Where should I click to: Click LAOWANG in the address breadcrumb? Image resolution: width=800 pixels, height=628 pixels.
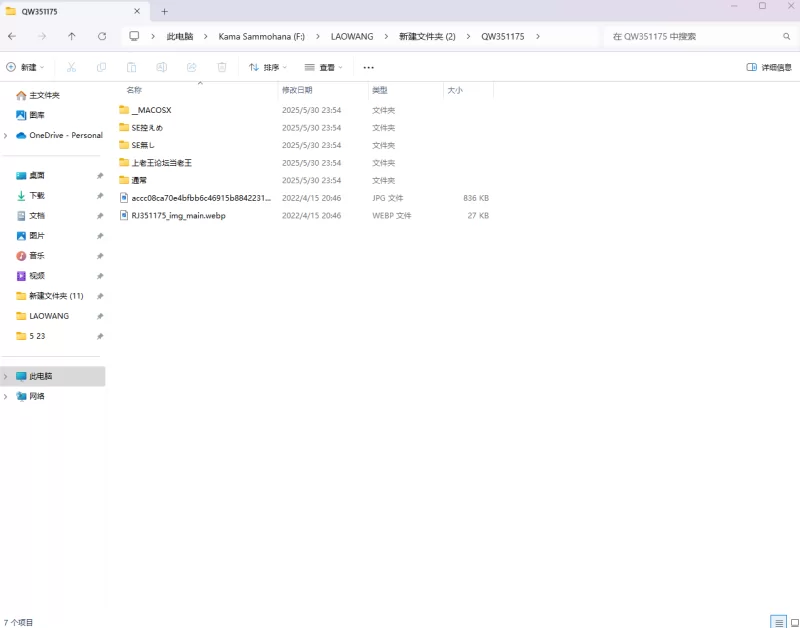(x=352, y=36)
